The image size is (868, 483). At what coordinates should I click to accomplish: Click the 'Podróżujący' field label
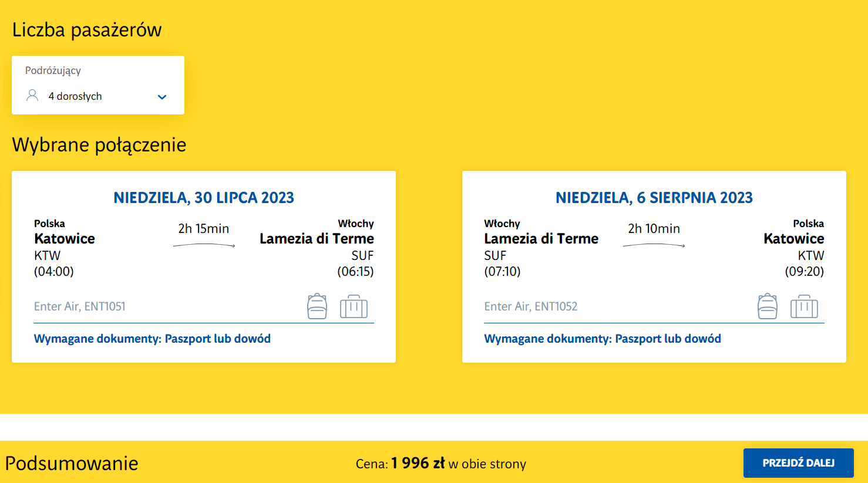coord(53,70)
